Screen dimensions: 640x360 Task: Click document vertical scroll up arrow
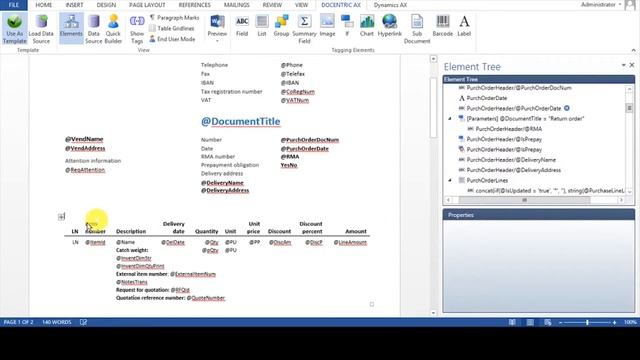[433, 59]
